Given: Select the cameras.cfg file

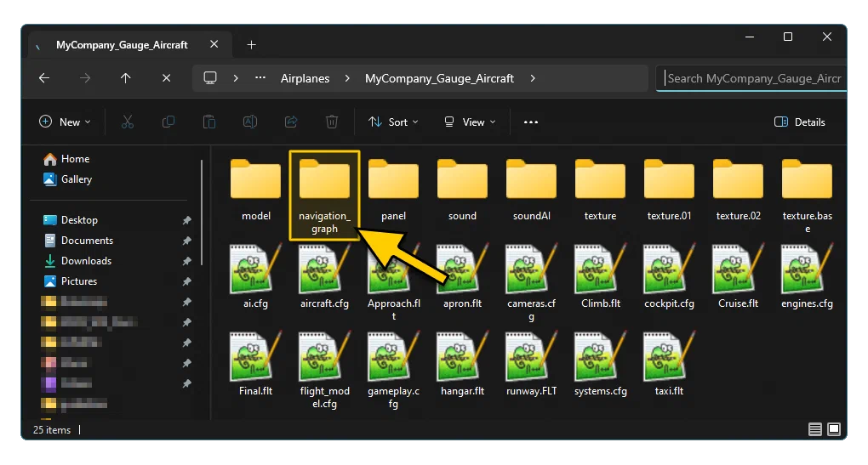Looking at the screenshot, I should [x=531, y=282].
